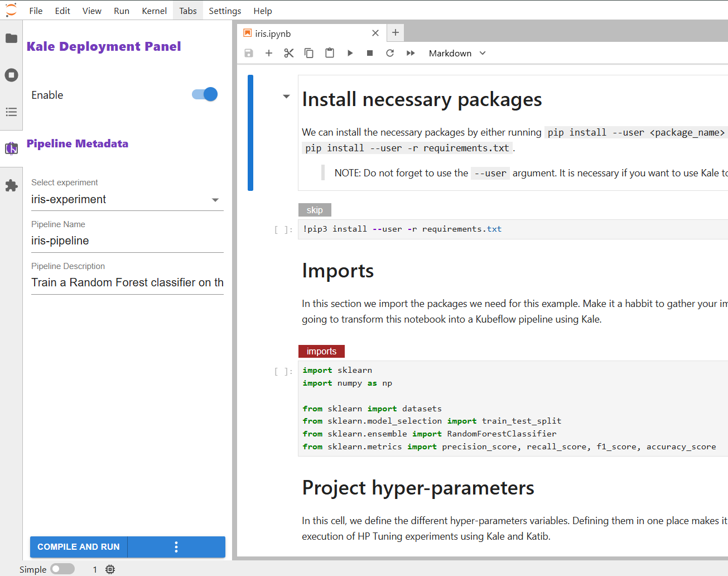The width and height of the screenshot is (728, 576).
Task: Toggle Simple mode in the status bar
Action: (62, 569)
